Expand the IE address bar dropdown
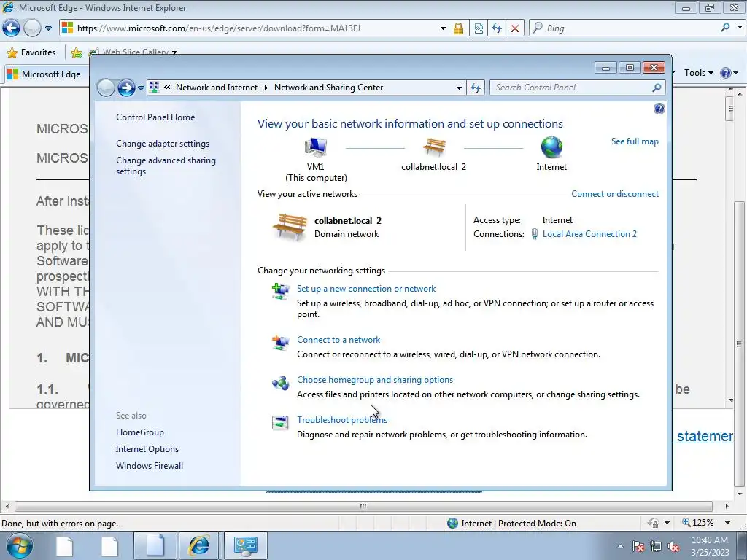Screen dimensions: 747x560 [443, 28]
